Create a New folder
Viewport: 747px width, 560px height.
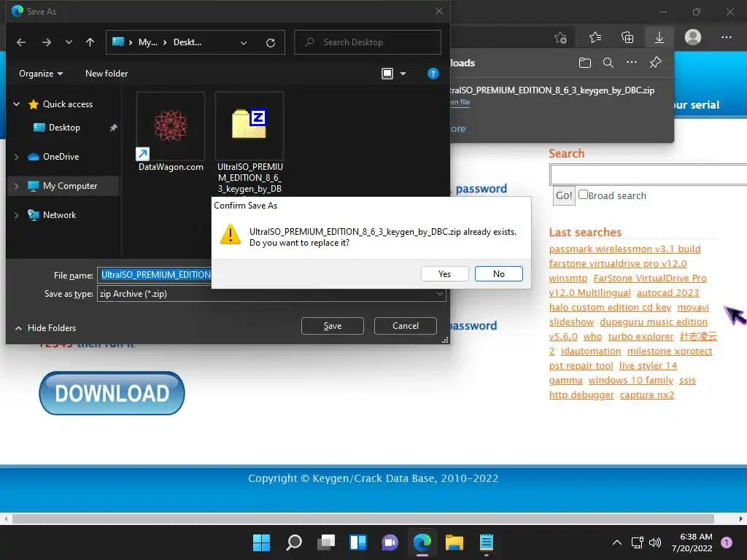pos(107,74)
